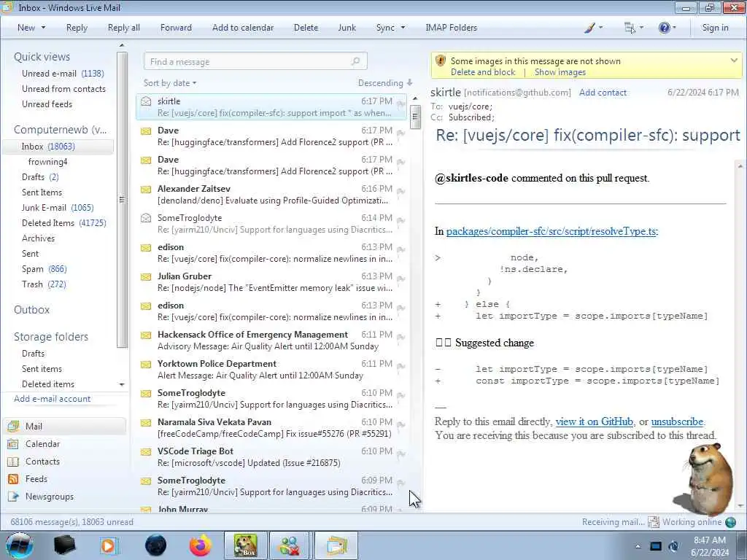Click the Windows Live Mail taskbar button
This screenshot has height=560, width=747.
click(x=336, y=545)
